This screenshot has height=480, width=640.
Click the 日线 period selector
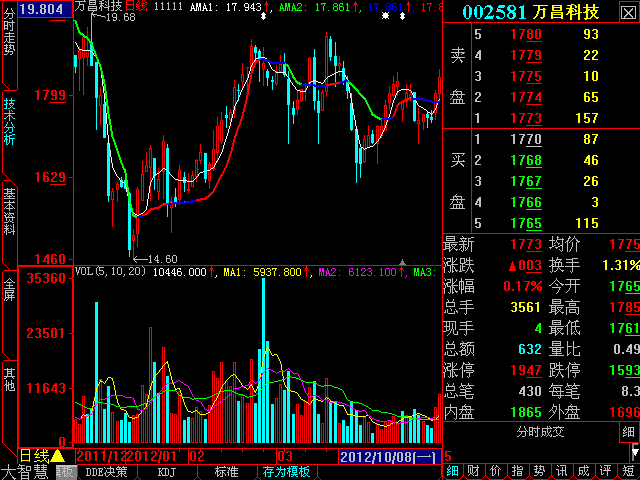pyautogui.click(x=34, y=456)
